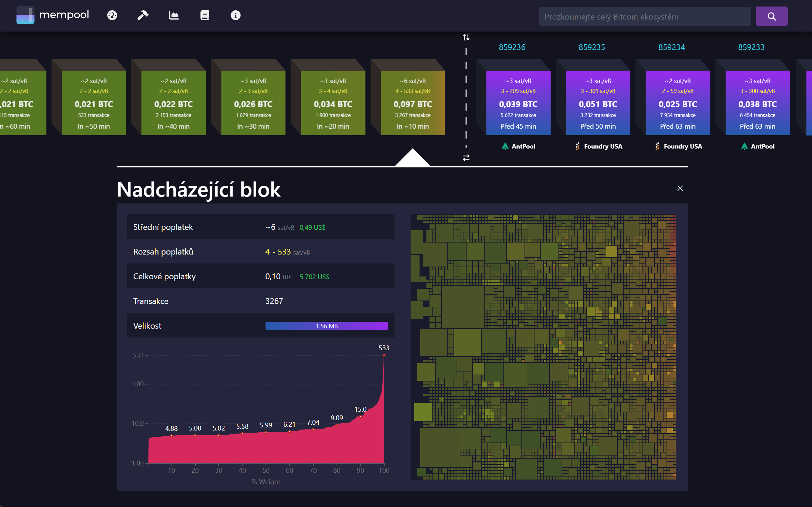Screen dimensions: 812x507
Task: Open the docs book icon
Action: point(204,15)
